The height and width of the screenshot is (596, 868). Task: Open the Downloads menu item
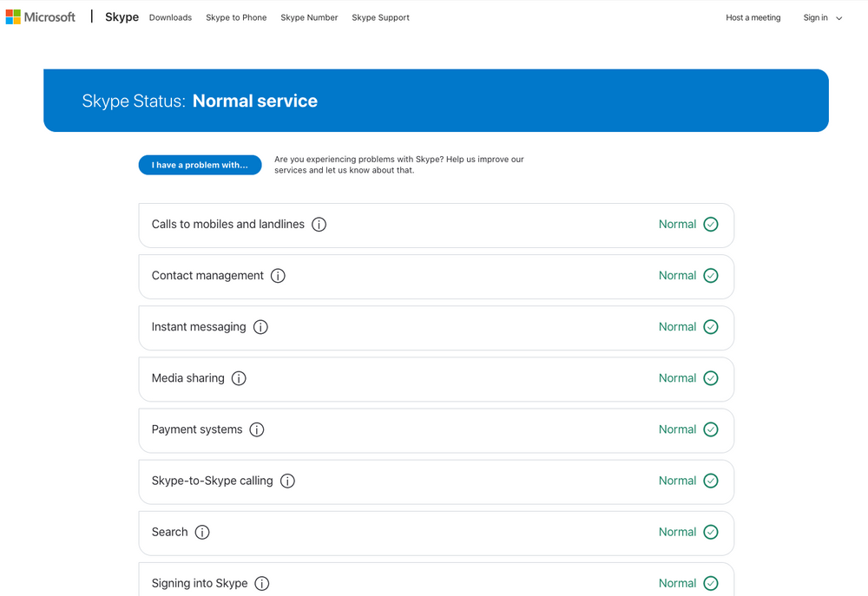click(x=170, y=17)
